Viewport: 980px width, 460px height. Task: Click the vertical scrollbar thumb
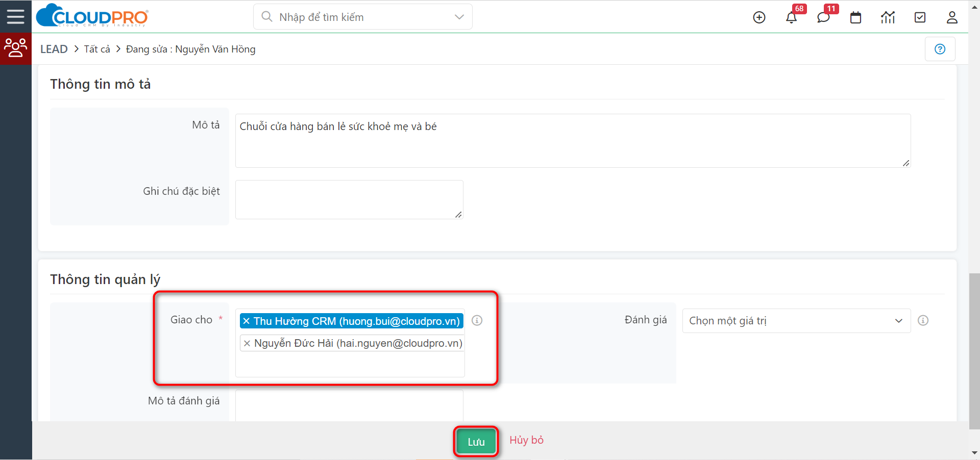[974, 352]
